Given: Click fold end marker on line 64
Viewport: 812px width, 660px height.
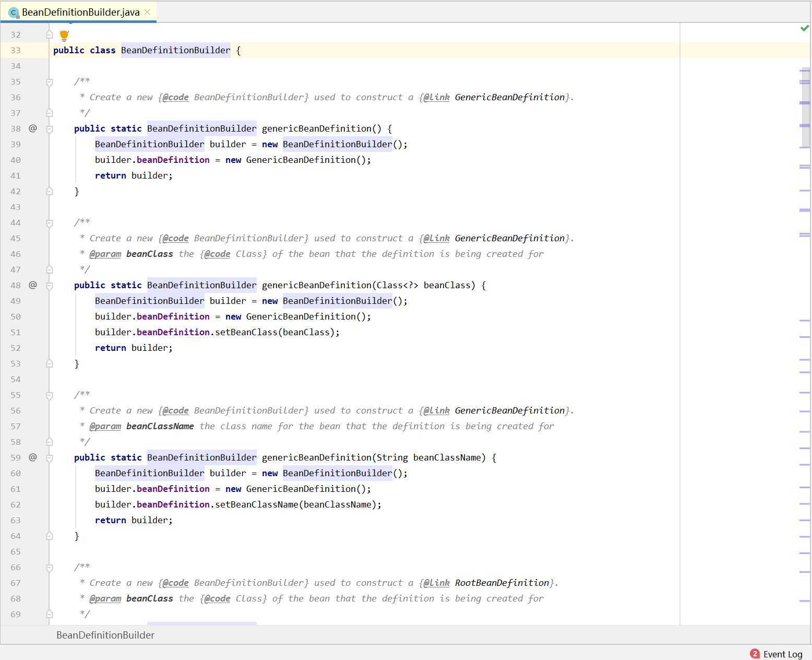Looking at the screenshot, I should [49, 536].
